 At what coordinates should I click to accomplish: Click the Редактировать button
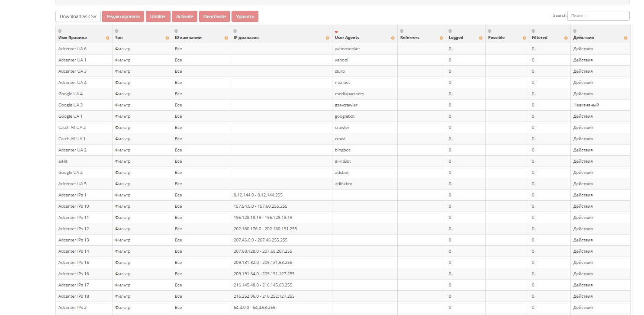pos(123,16)
